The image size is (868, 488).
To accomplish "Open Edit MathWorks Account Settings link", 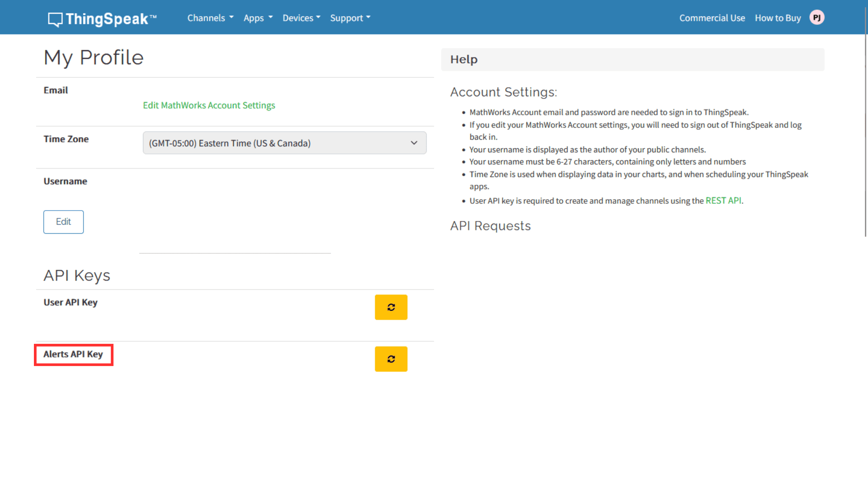I will [x=209, y=105].
